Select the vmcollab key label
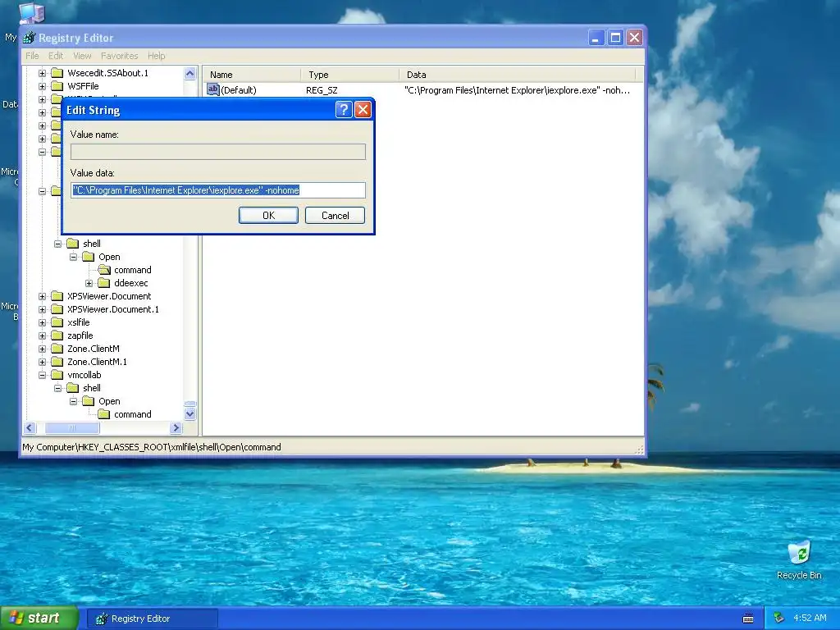This screenshot has height=630, width=840. click(84, 375)
